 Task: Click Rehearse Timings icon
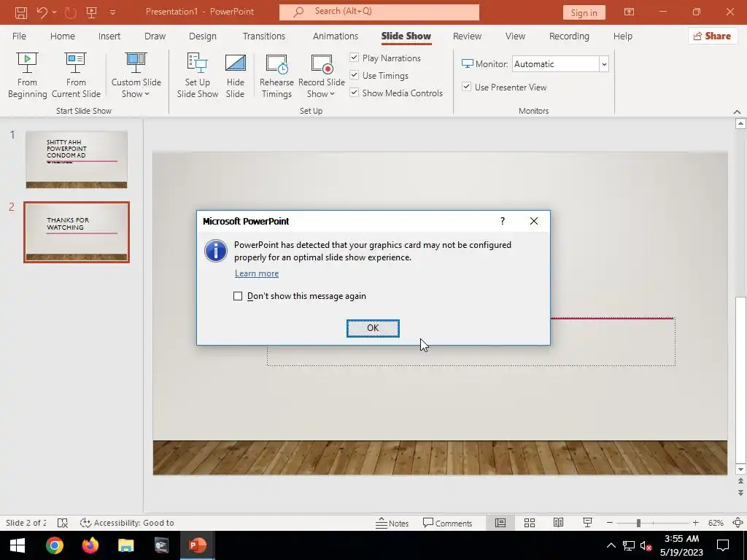276,75
